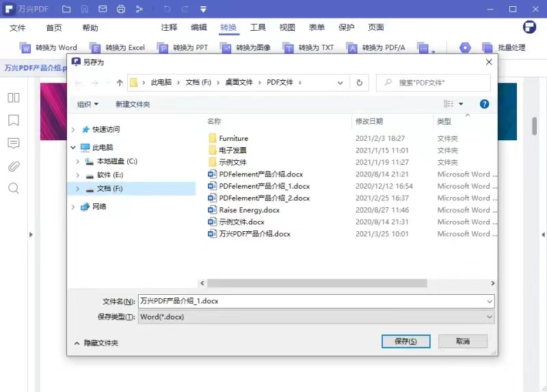
Task: Click the user account icon top right
Action: [529, 27]
